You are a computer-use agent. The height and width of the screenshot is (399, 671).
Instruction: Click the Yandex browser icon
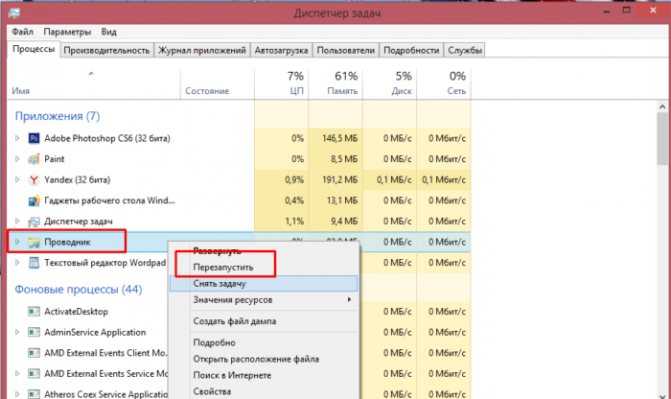[34, 180]
